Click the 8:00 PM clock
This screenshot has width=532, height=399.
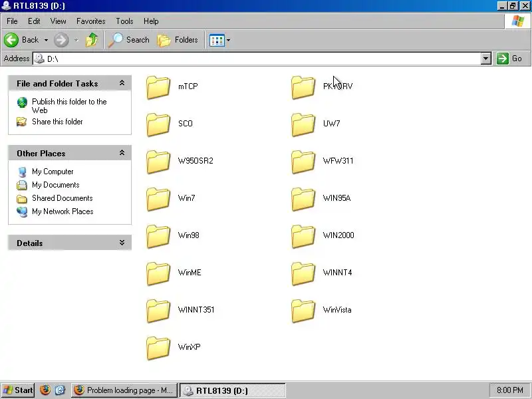click(510, 390)
